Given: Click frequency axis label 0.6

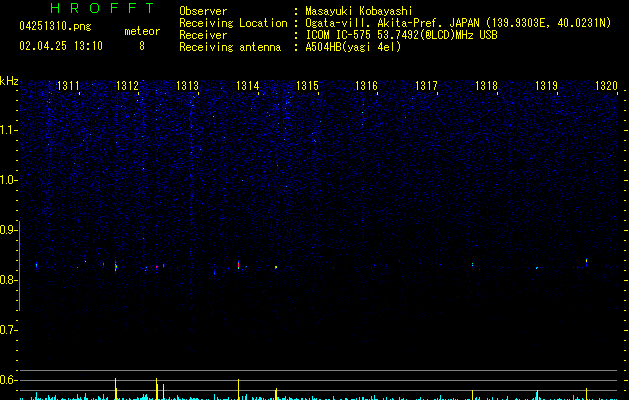Looking at the screenshot, I should (9, 380).
